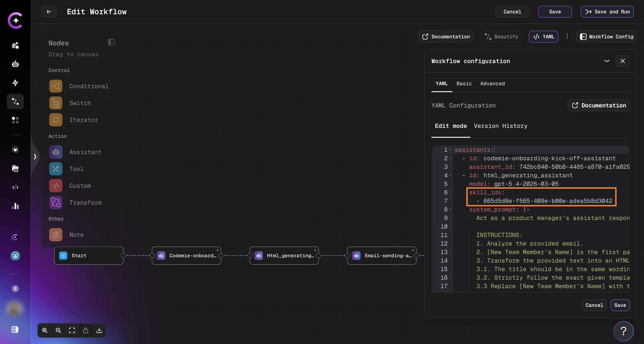Select the Custom node icon
Image resolution: width=644 pixels, height=344 pixels.
(x=56, y=186)
